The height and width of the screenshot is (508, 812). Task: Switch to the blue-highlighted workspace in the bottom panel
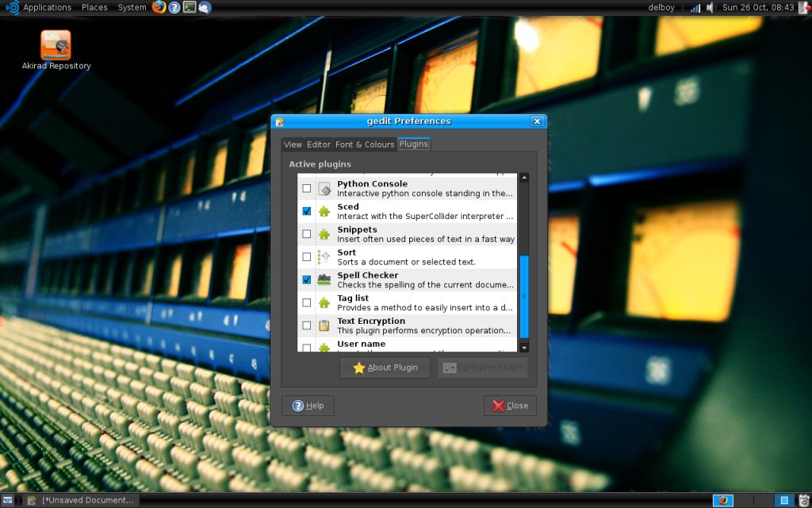784,500
